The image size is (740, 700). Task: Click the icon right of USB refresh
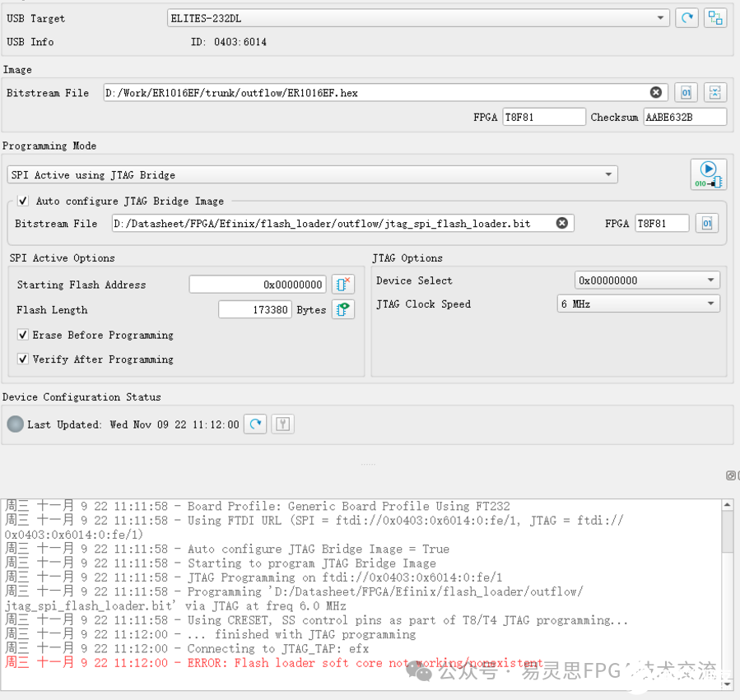click(715, 18)
